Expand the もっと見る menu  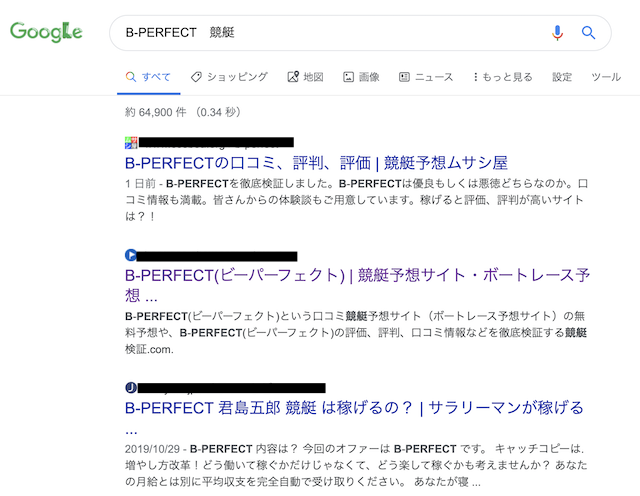[x=503, y=77]
